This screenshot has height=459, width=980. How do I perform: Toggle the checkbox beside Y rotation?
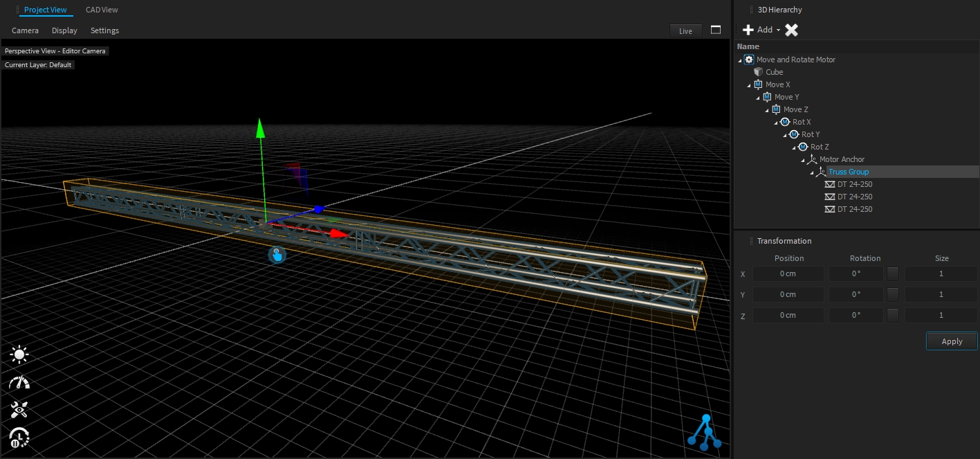point(893,294)
